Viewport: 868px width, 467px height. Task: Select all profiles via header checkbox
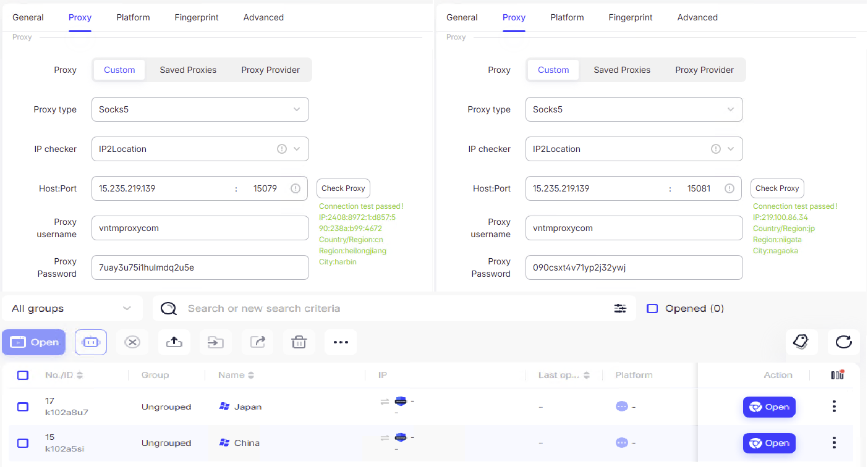23,374
